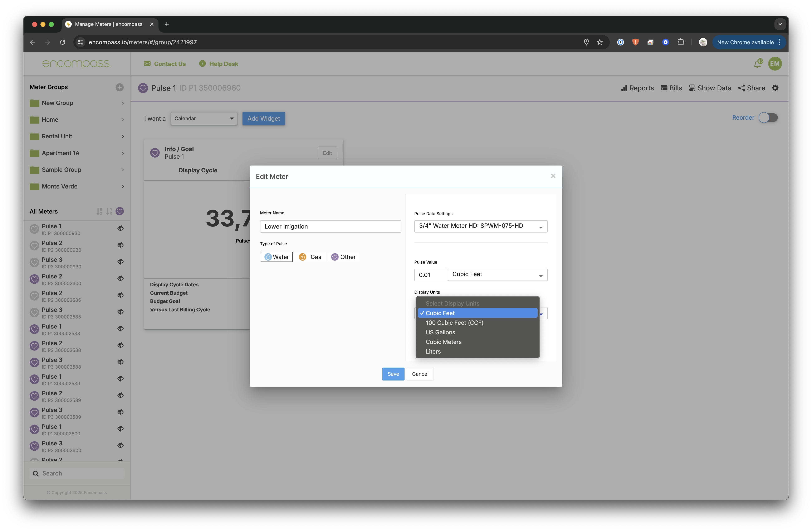Select Other as pulse type
The width and height of the screenshot is (812, 531).
(343, 257)
